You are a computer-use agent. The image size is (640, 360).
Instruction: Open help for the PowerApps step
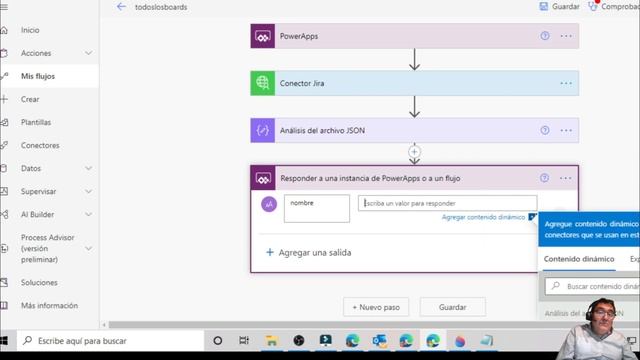(544, 36)
